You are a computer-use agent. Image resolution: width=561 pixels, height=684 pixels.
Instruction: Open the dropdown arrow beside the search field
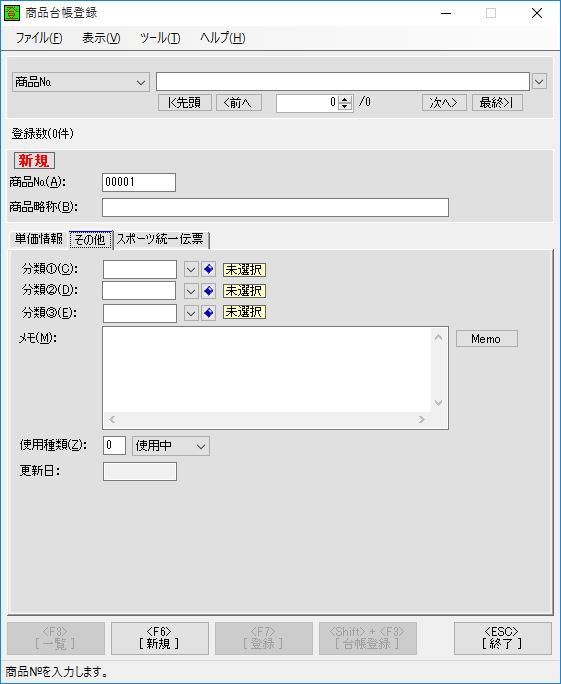[x=539, y=82]
